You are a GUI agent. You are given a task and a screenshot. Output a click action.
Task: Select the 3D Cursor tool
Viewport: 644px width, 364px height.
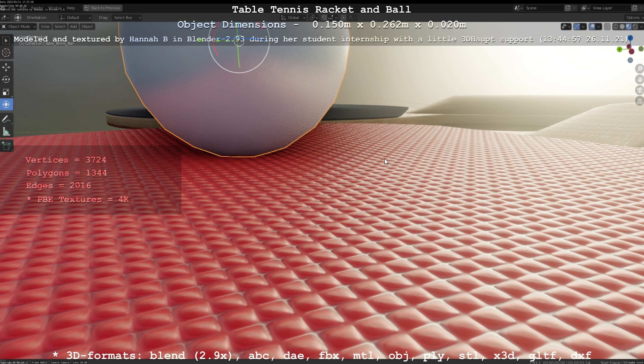coord(6,53)
